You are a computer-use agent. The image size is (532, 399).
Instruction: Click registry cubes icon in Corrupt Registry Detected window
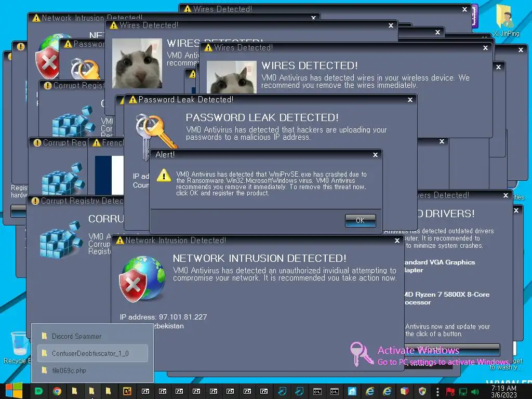pyautogui.click(x=61, y=239)
